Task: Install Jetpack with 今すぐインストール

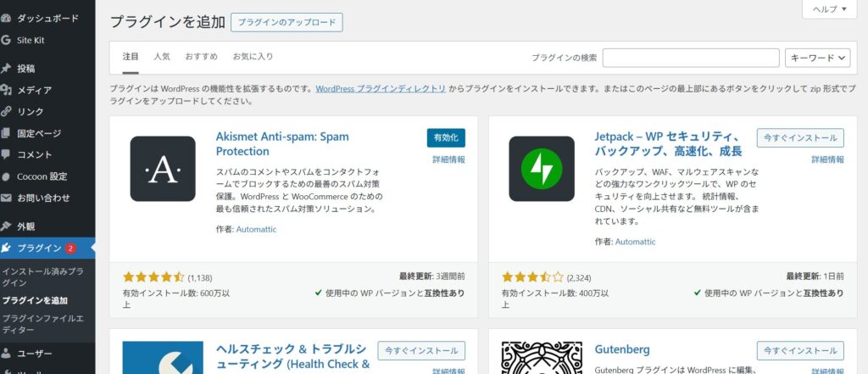Action: pyautogui.click(x=800, y=138)
